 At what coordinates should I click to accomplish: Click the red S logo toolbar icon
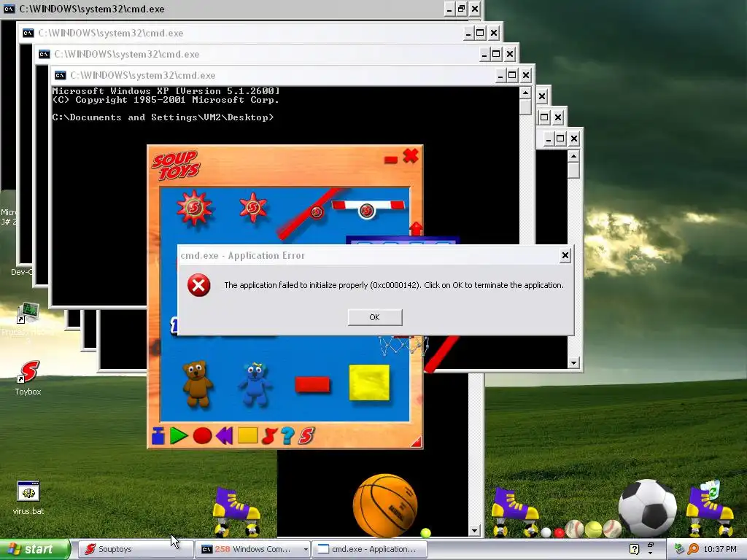306,435
